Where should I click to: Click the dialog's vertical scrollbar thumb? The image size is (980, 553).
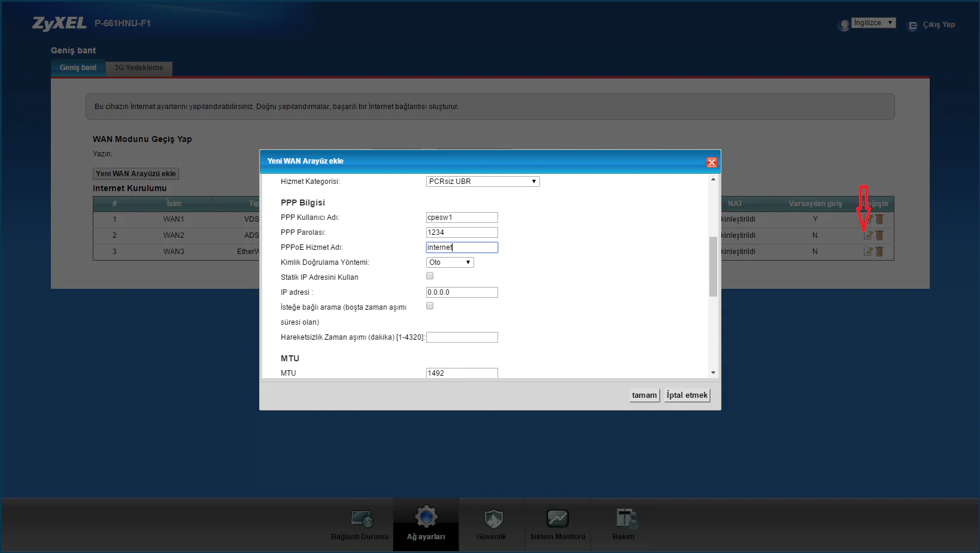click(x=713, y=267)
